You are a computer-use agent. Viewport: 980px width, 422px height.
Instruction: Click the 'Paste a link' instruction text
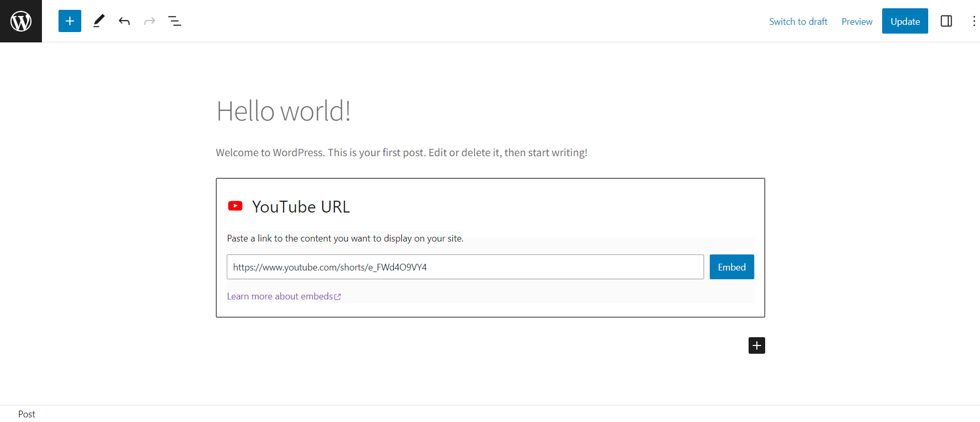(x=345, y=238)
